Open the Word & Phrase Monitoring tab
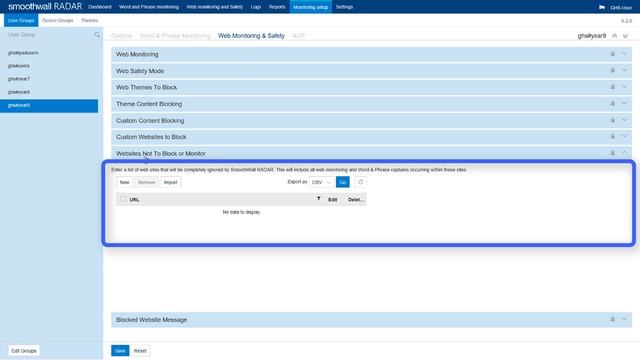 (175, 36)
